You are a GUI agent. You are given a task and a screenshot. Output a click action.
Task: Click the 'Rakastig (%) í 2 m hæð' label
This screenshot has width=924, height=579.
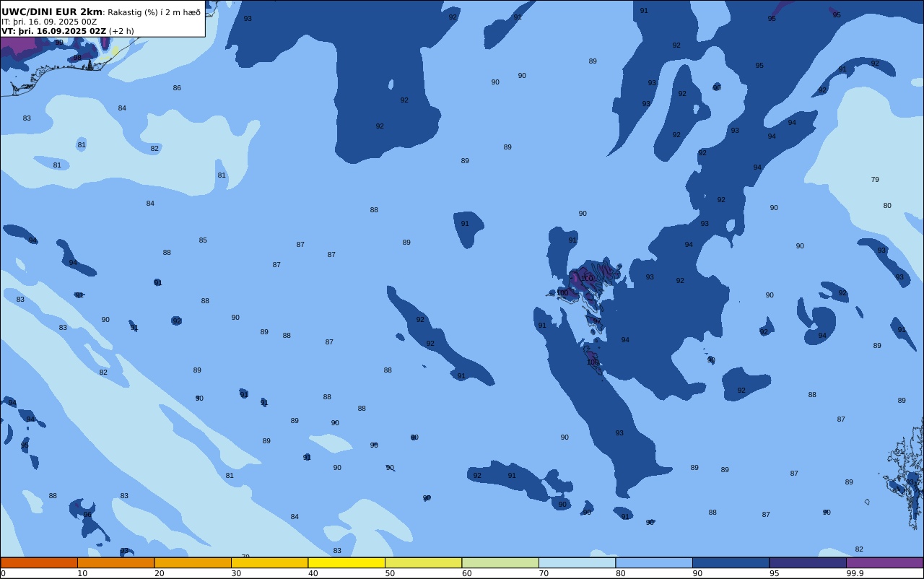click(154, 12)
